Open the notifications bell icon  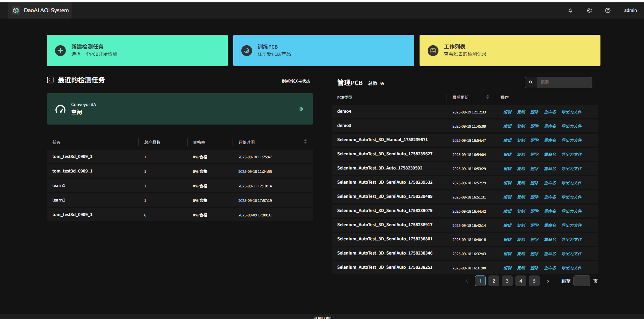click(x=570, y=10)
